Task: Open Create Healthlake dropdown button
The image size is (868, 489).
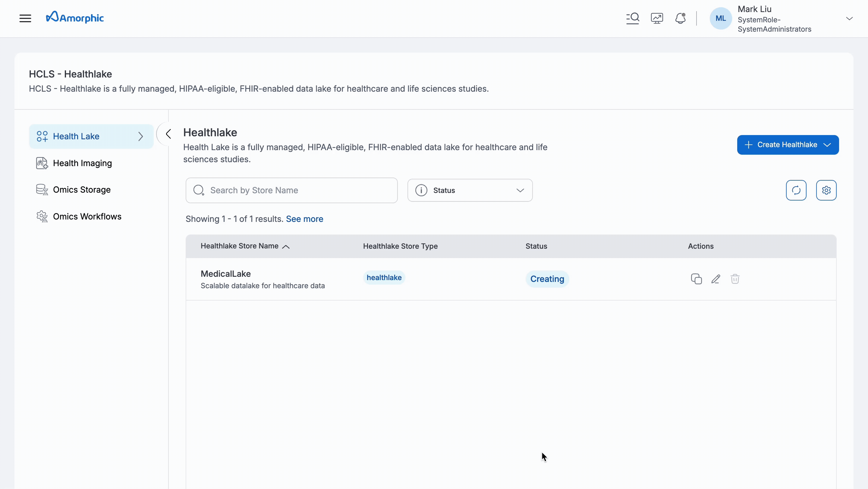Action: pos(788,145)
